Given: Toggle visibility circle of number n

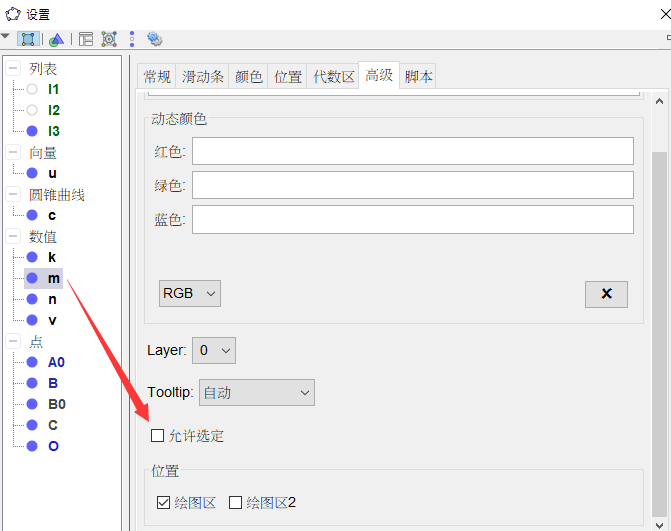Looking at the screenshot, I should point(32,299).
